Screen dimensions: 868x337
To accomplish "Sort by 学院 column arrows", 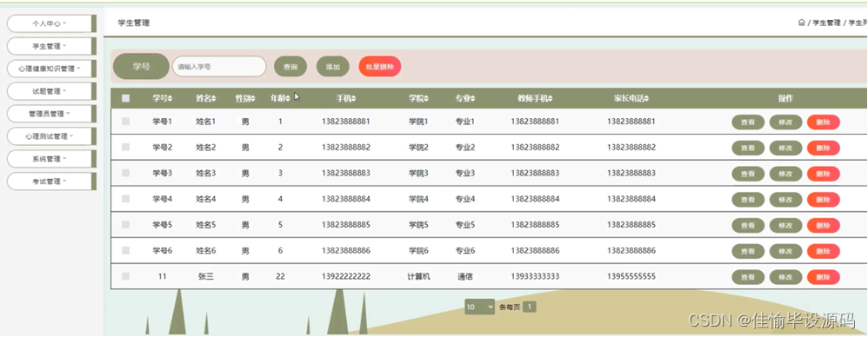I will click(426, 99).
